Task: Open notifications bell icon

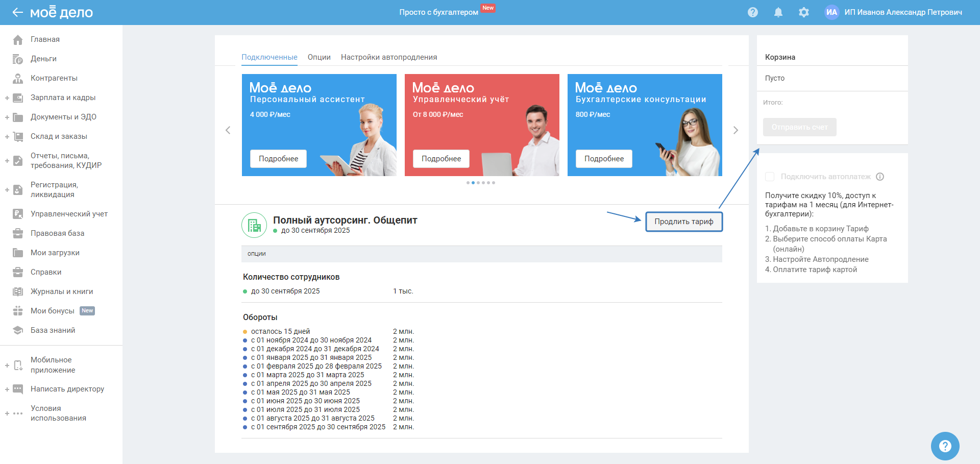Action: [x=778, y=12]
